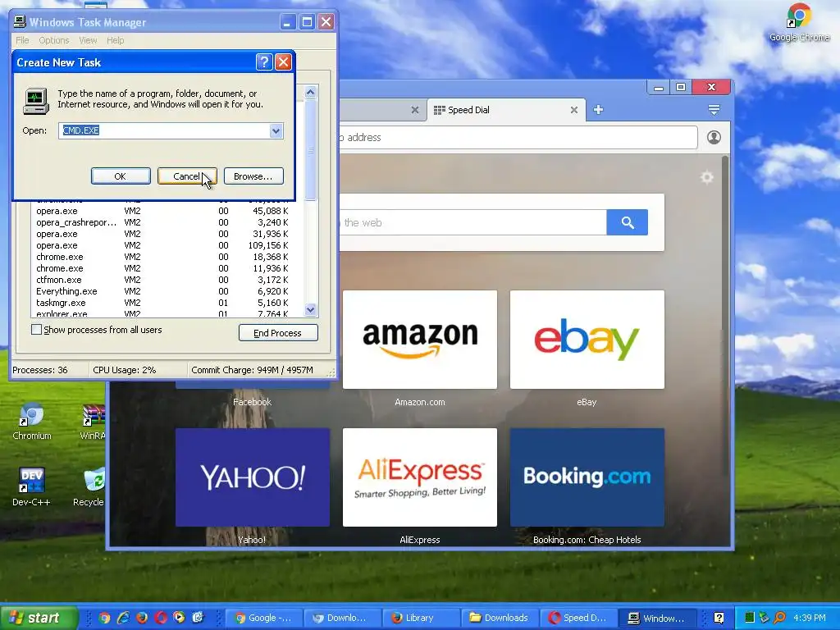The image size is (840, 630).
Task: Open the eBay speed dial tile
Action: tap(587, 340)
